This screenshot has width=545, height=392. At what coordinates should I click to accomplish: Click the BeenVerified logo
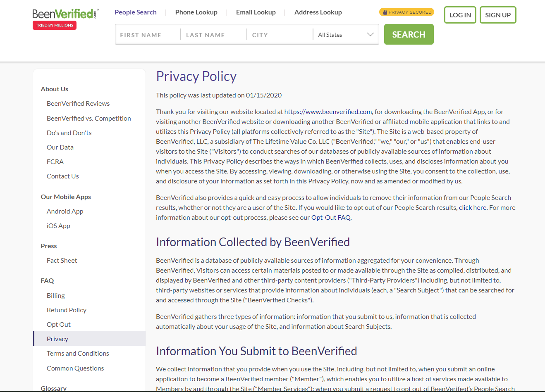click(65, 14)
